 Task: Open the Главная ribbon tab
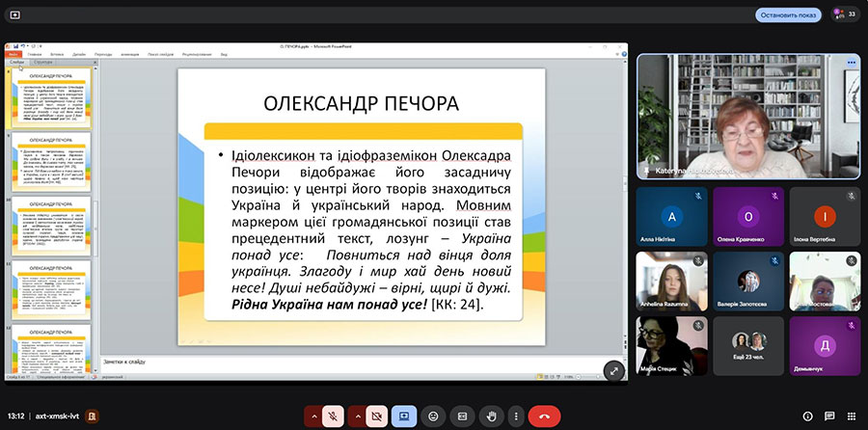(x=35, y=54)
